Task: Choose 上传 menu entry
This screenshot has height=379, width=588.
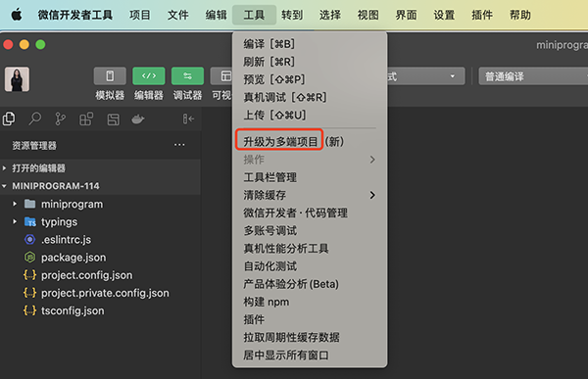Action: pyautogui.click(x=310, y=116)
